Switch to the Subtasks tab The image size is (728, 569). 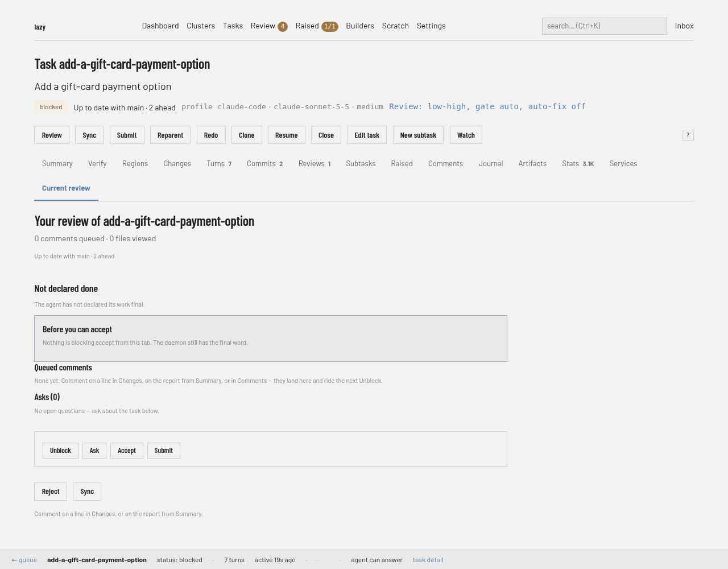point(361,164)
